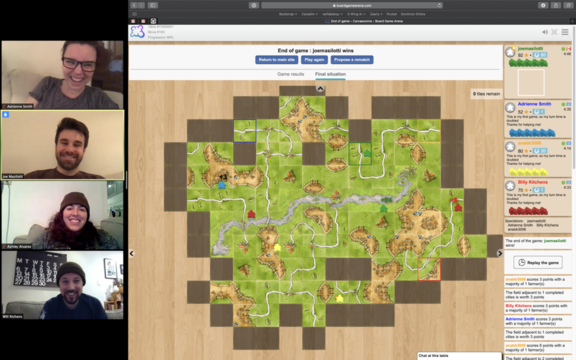
Task: Click the Chat at this table field
Action: pos(459,356)
